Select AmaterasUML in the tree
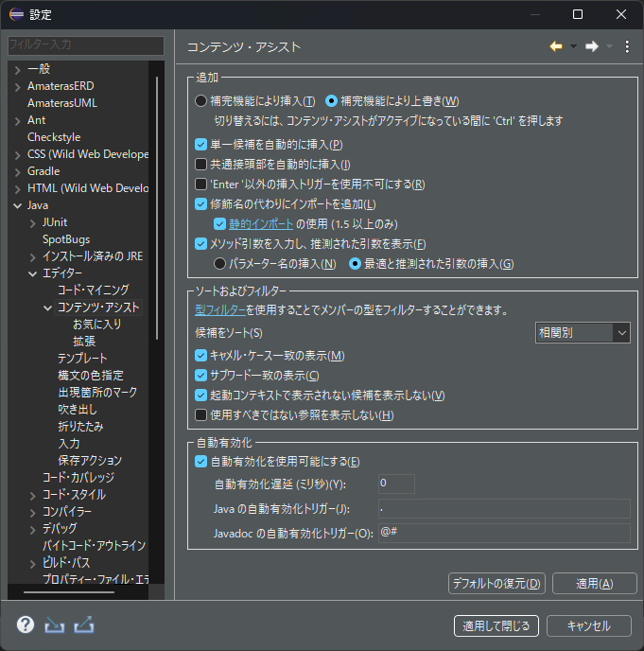The width and height of the screenshot is (644, 651). point(62,103)
